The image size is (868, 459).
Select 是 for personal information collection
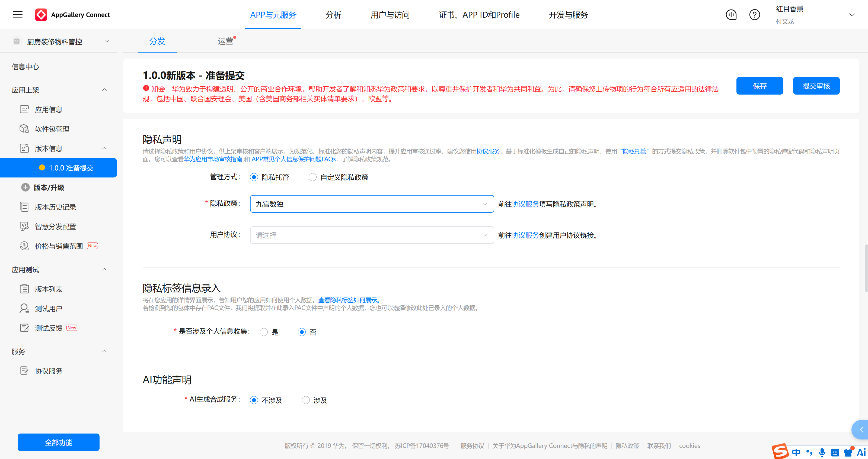click(x=264, y=332)
